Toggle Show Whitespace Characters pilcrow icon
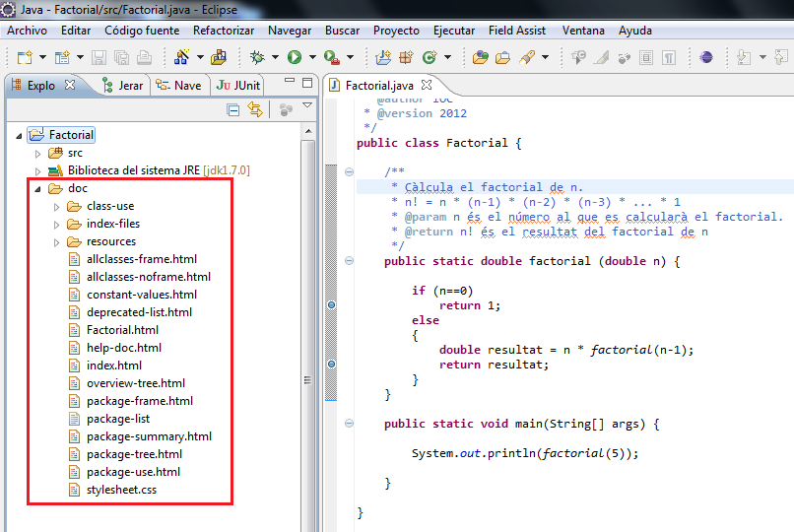 tap(671, 58)
